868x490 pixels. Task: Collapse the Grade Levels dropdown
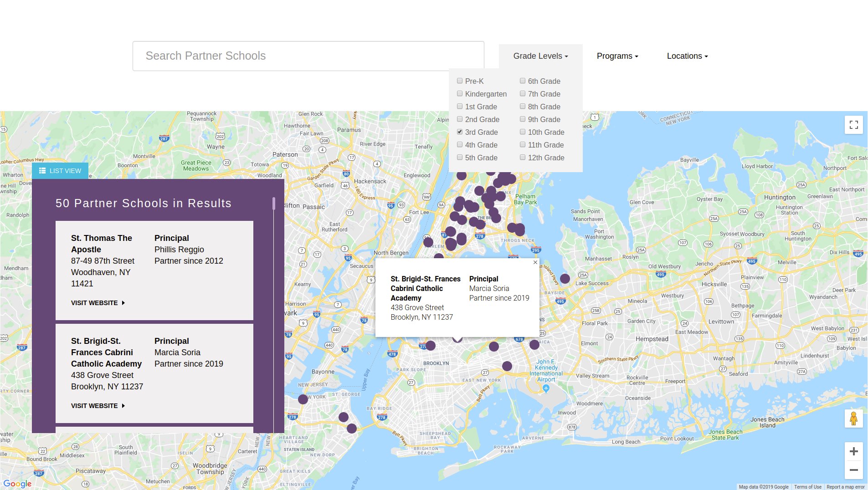pyautogui.click(x=540, y=56)
